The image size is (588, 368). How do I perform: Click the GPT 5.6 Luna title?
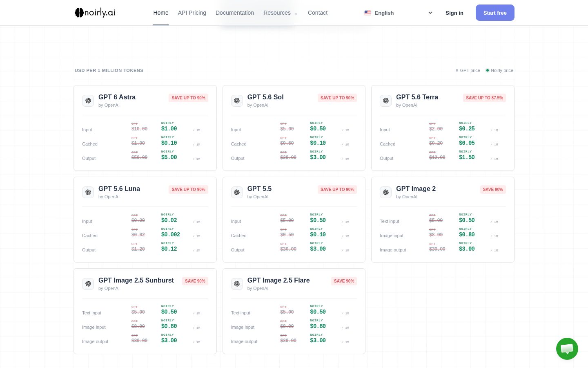(119, 188)
